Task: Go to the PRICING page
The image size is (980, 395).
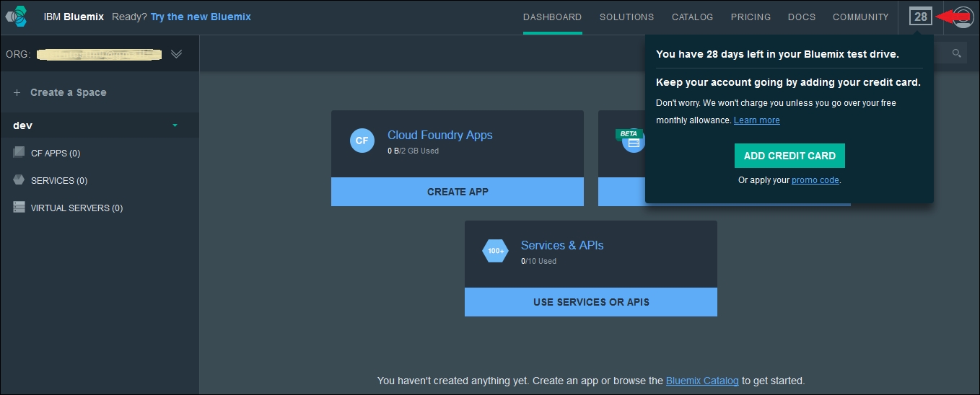Action: [751, 17]
